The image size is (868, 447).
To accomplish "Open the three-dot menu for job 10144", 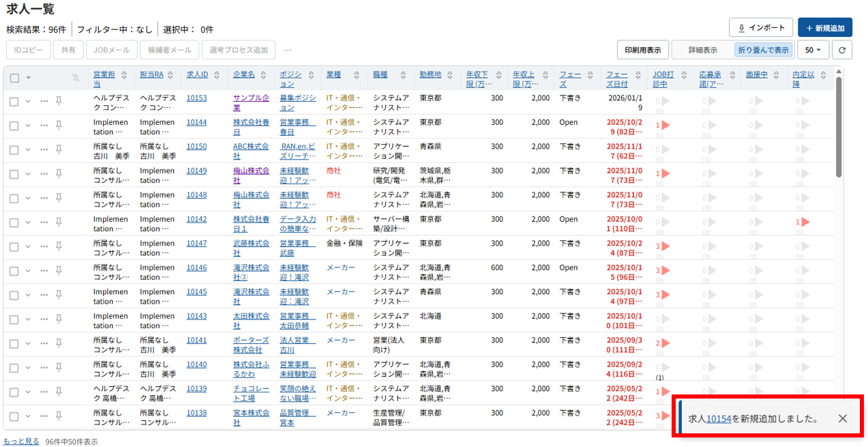I will click(44, 126).
